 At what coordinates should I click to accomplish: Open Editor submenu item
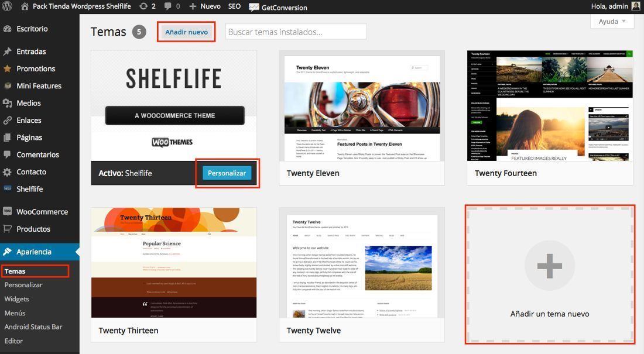[13, 341]
